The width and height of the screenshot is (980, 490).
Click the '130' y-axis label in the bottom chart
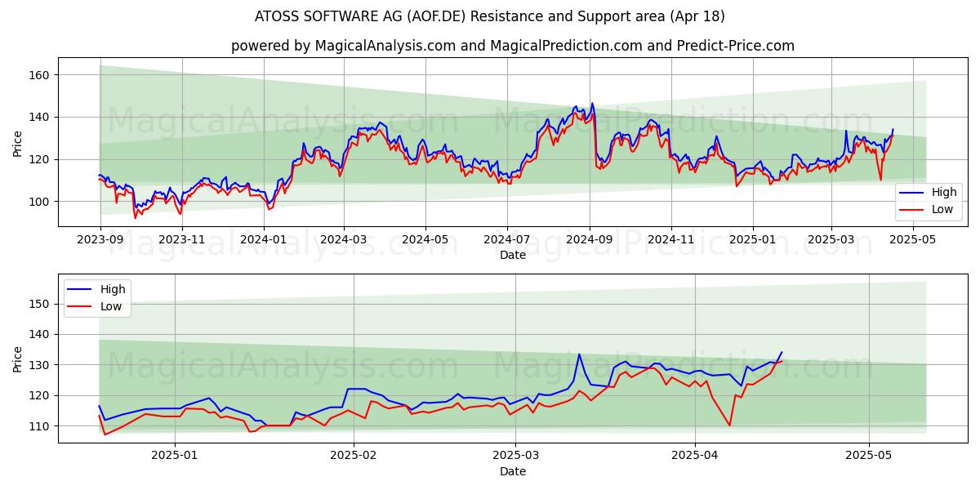tap(40, 365)
